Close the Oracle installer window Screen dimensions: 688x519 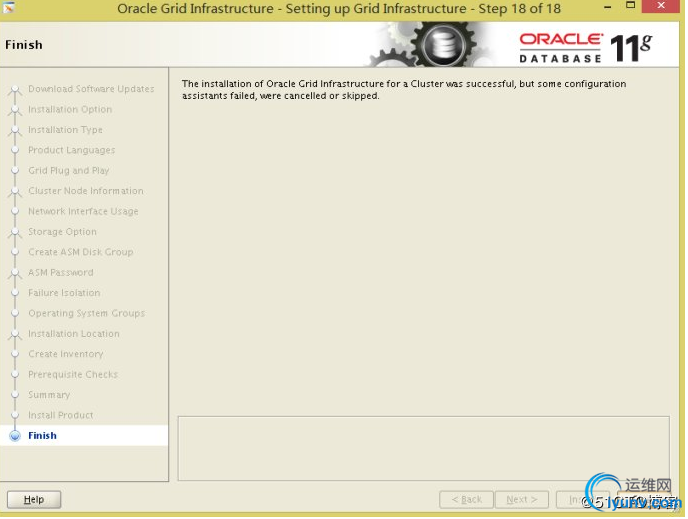point(661,6)
